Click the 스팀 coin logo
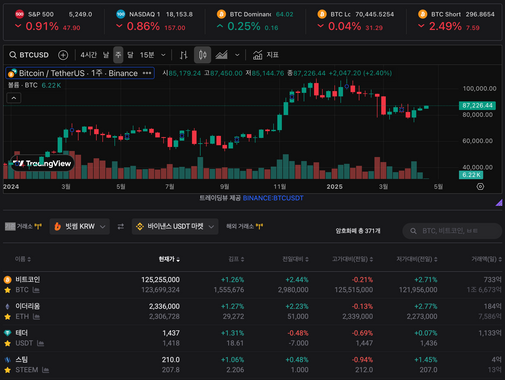The width and height of the screenshot is (505, 380). [7, 360]
